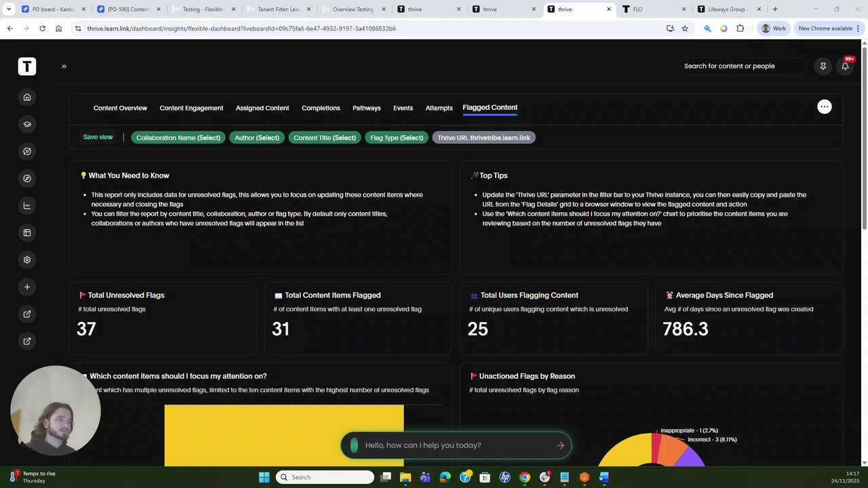Click the Average Days Since Flagged value 786.3
This screenshot has width=868, height=488.
point(686,329)
